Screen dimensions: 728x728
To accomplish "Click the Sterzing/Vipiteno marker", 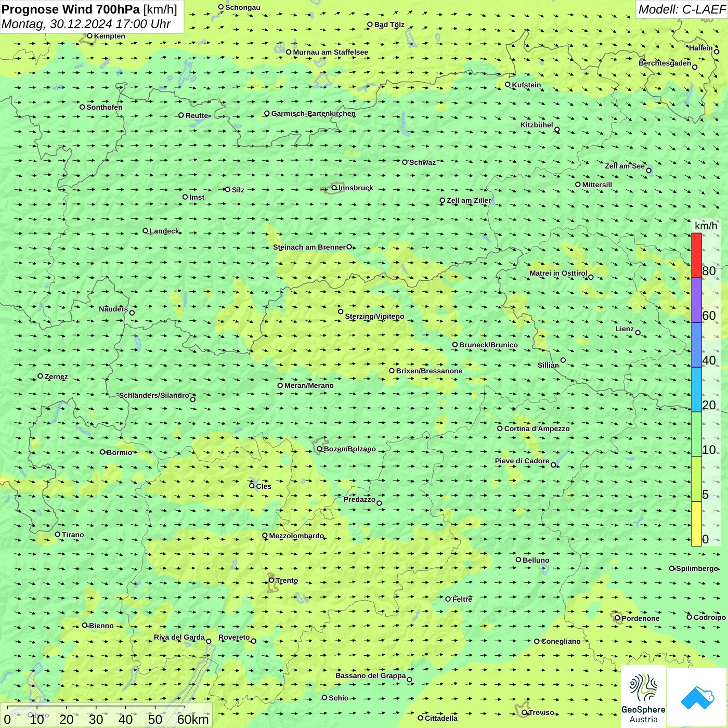I will 341,311.
